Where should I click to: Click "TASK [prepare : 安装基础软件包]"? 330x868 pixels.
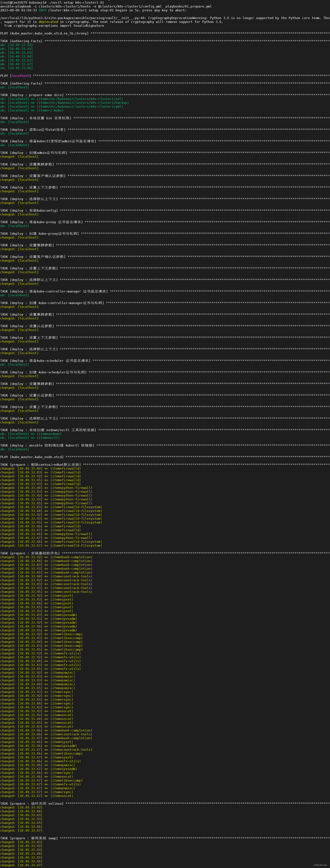(30, 553)
